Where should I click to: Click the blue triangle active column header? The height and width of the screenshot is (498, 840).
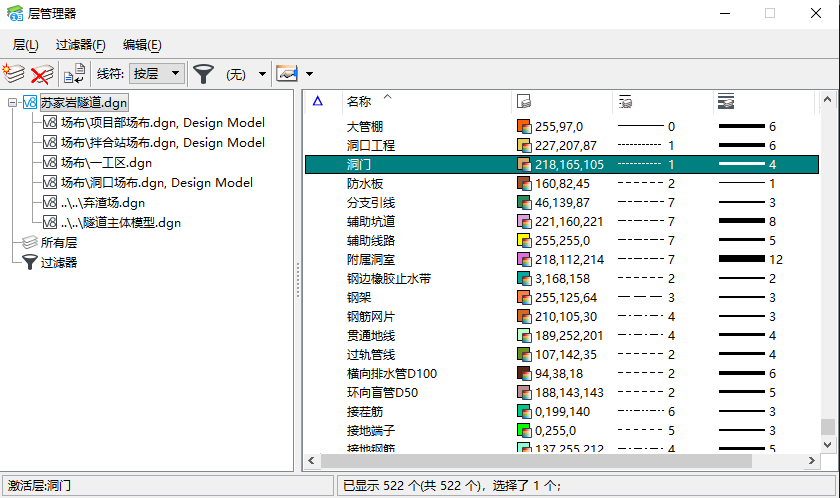tap(318, 101)
